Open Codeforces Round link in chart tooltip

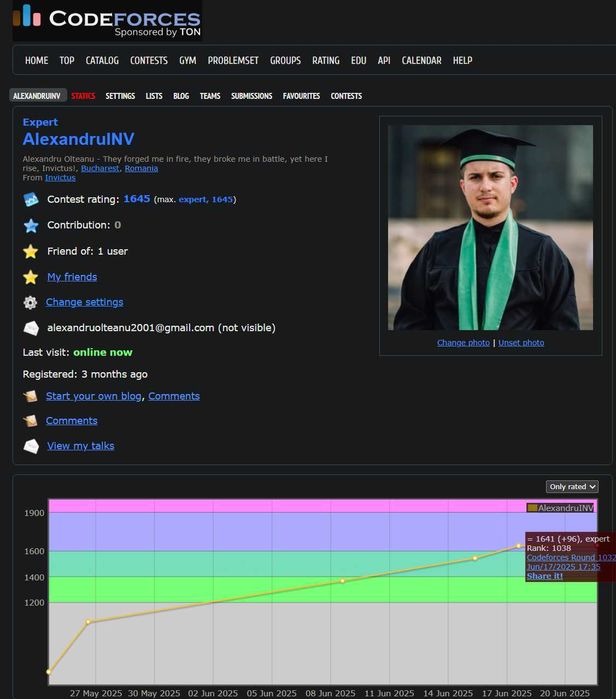coord(571,558)
